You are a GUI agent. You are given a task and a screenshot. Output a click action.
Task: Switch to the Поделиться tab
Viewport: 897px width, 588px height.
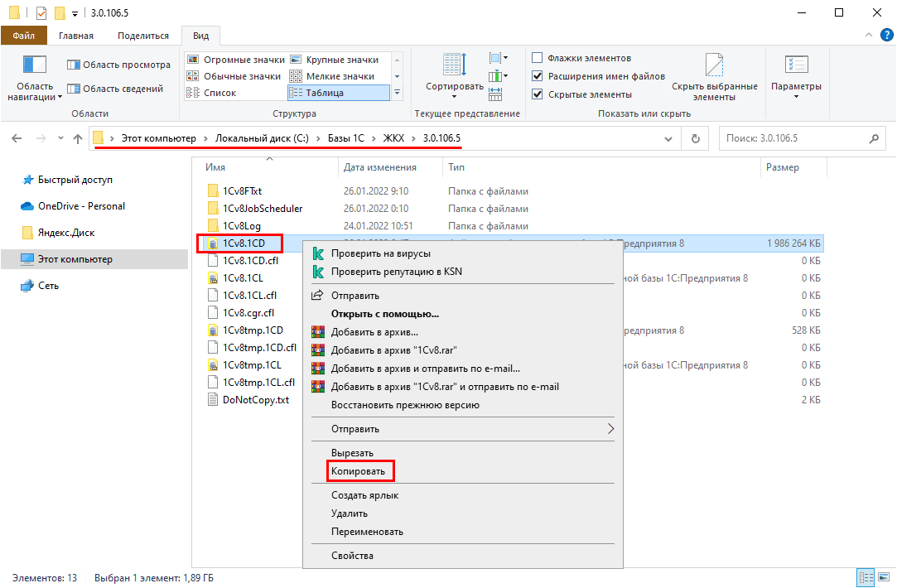tap(143, 36)
